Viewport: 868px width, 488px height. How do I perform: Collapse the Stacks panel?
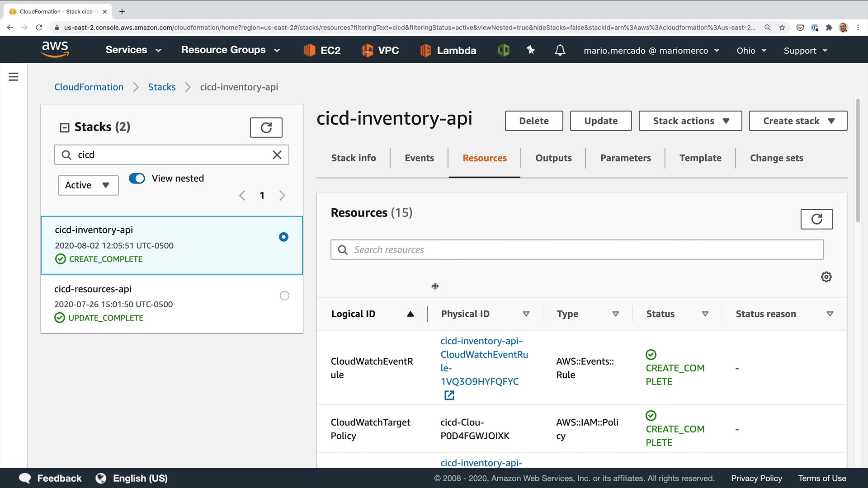(x=64, y=127)
